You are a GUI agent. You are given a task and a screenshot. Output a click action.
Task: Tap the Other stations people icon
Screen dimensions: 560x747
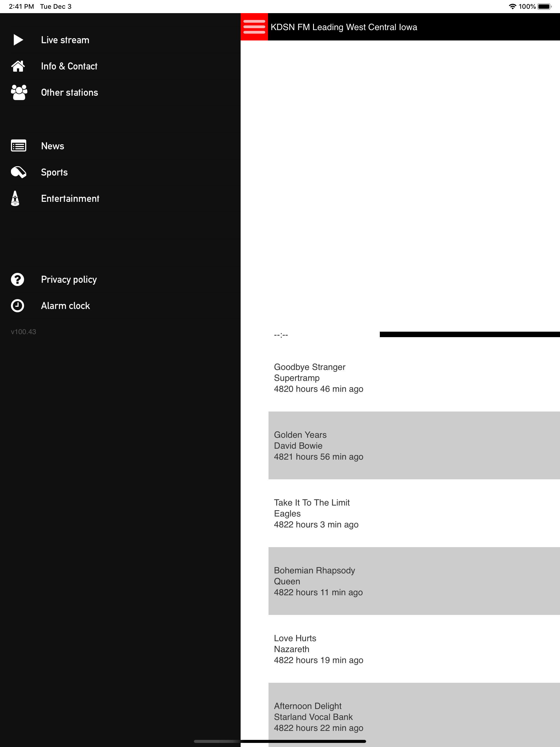coord(19,92)
